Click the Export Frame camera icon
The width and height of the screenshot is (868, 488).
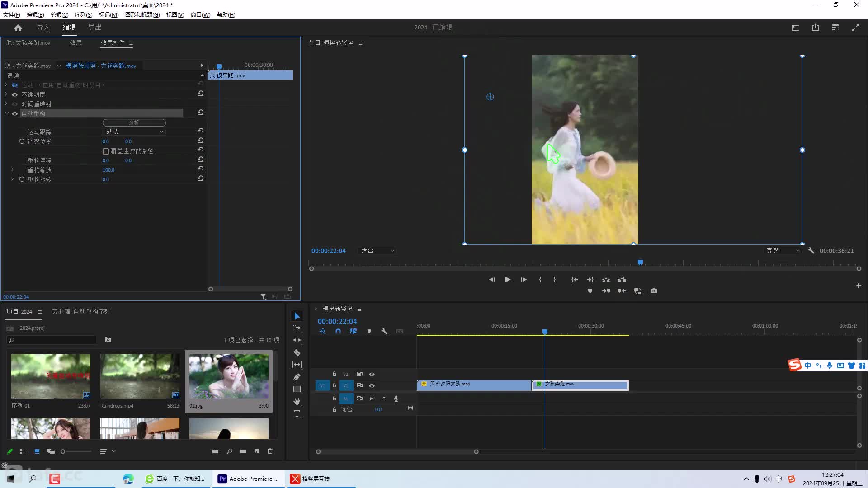(x=654, y=291)
